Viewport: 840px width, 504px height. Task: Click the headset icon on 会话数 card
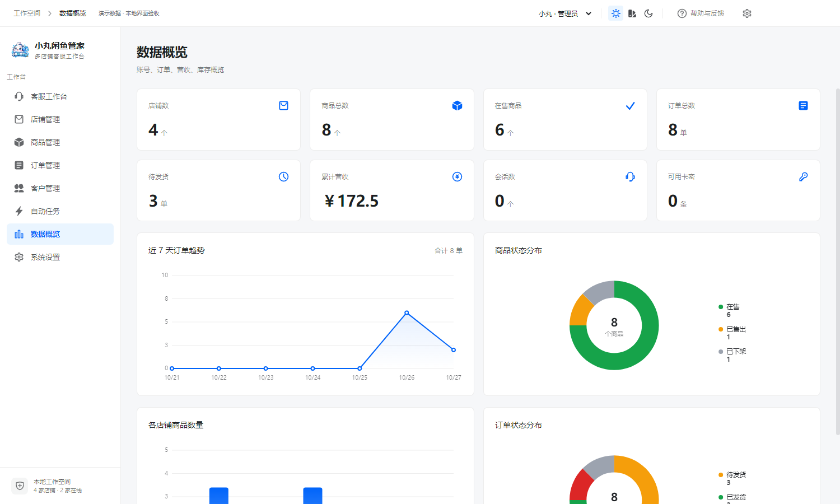630,177
